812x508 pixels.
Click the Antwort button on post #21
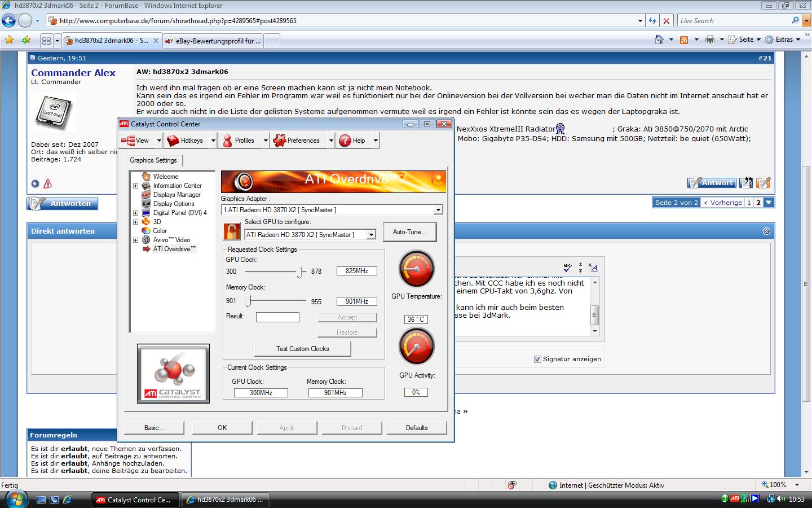(712, 183)
